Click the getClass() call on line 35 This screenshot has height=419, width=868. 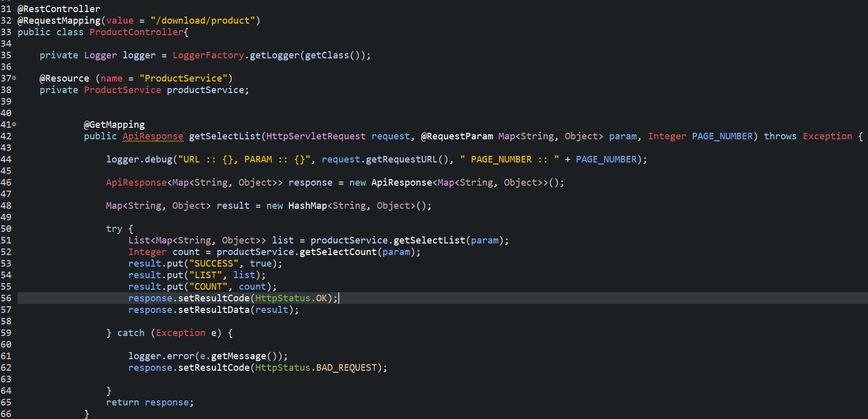[x=332, y=55]
